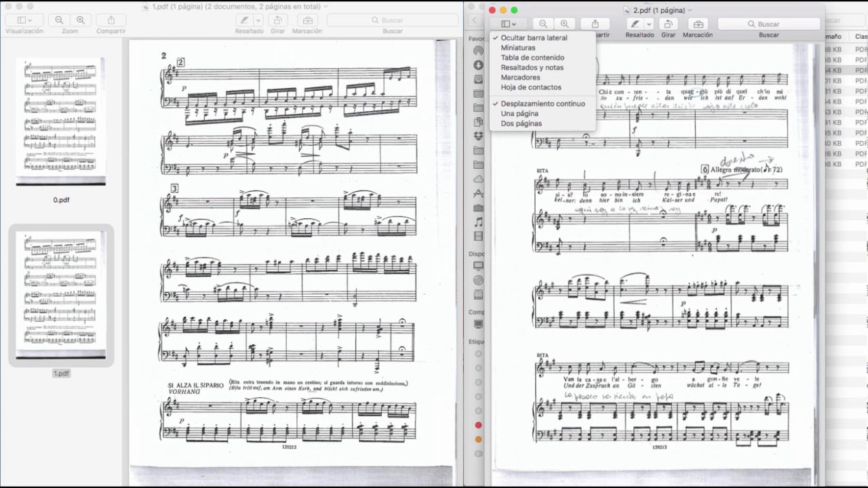Click the computer icon in Finder sidebar
The width and height of the screenshot is (868, 488).
point(479,325)
